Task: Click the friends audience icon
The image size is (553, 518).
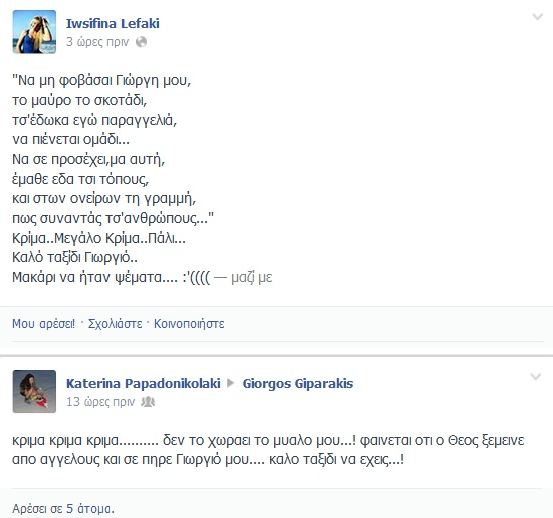Action: click(x=148, y=402)
